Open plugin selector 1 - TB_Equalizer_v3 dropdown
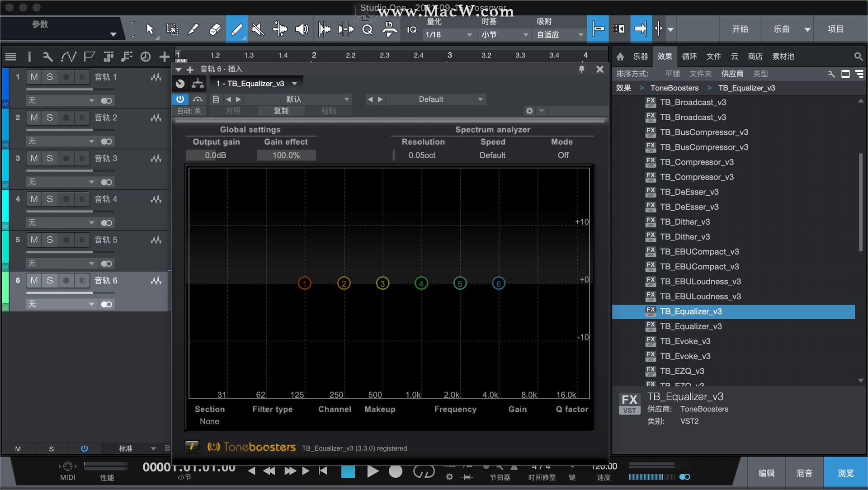Screen dimensions: 868x490 tap(256, 84)
